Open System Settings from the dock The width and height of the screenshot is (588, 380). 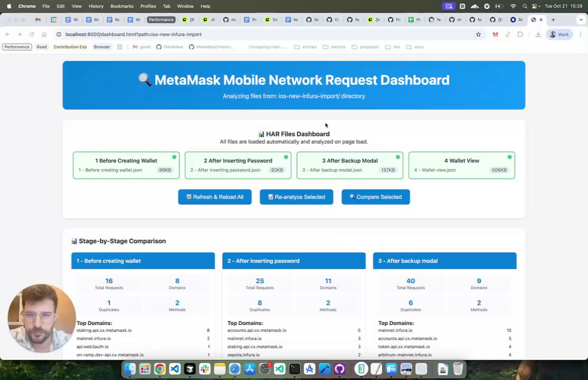tap(265, 369)
